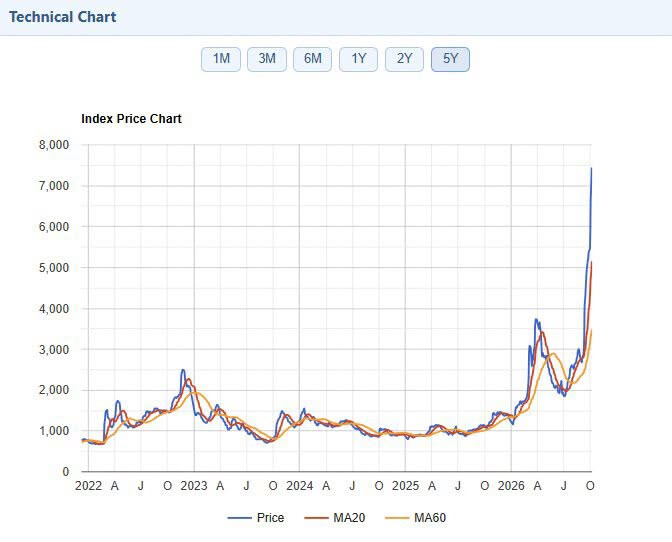The image size is (672, 542).
Task: Click the orange MA60 legend line swatch
Action: [397, 518]
